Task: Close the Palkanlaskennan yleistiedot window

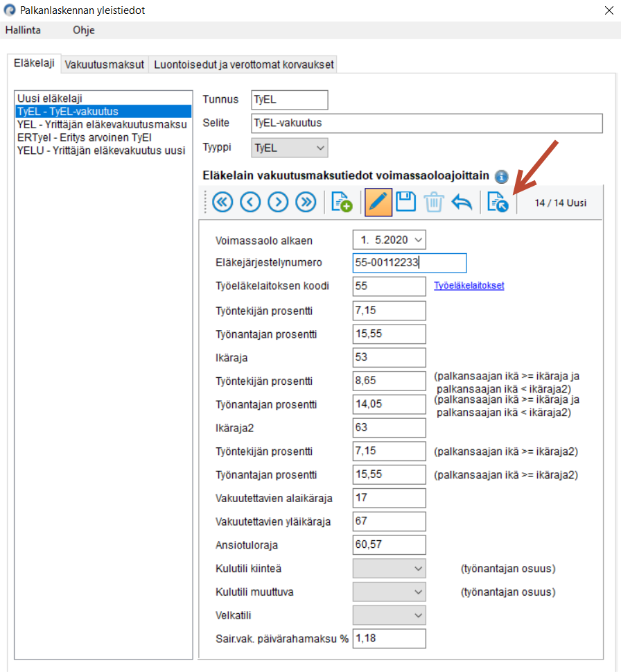Action: point(609,10)
